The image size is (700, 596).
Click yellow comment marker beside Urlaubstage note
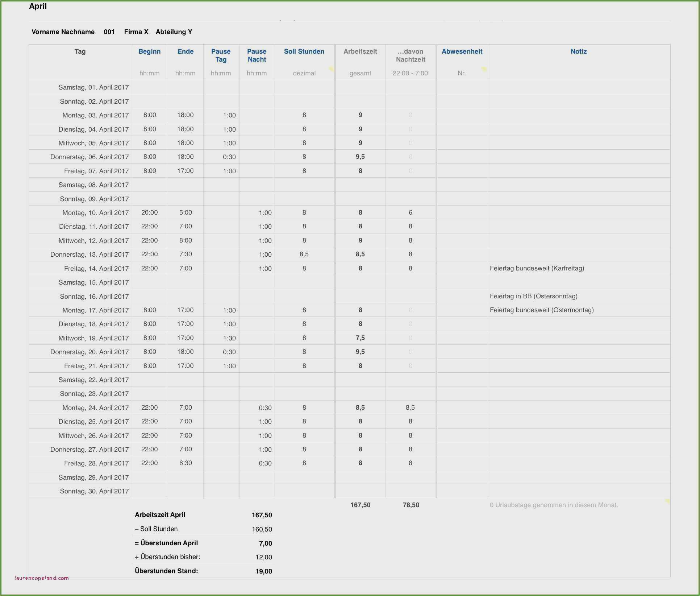(x=667, y=501)
